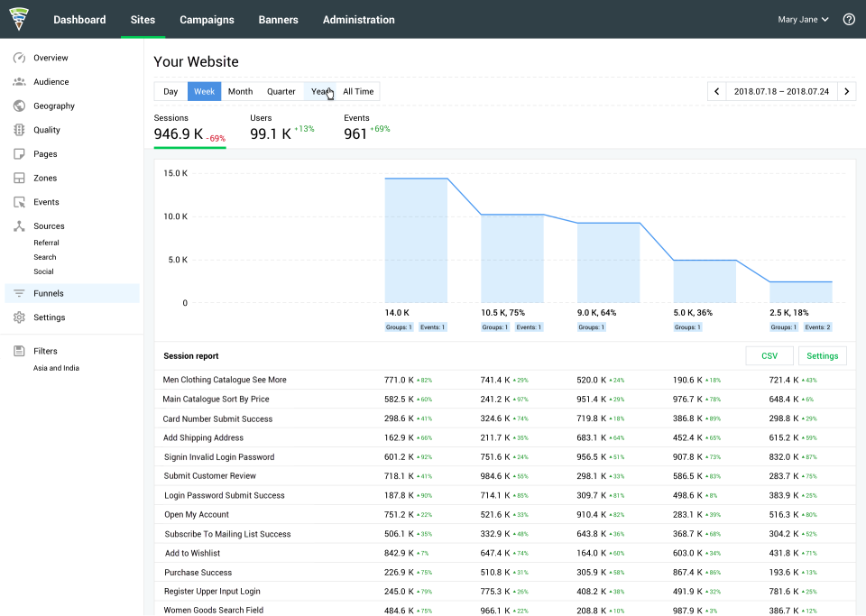Switch the time range to Day
Viewport: 866px width, 616px height.
pos(170,91)
